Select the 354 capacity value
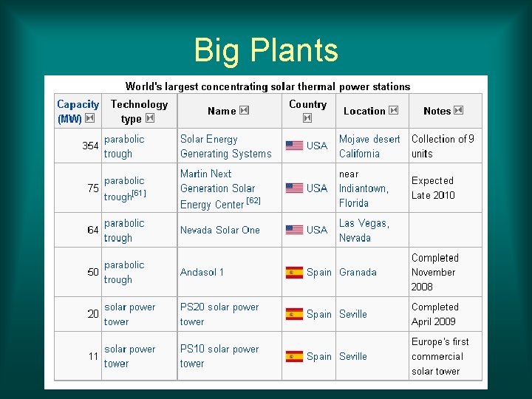532x399 pixels. pos(90,146)
